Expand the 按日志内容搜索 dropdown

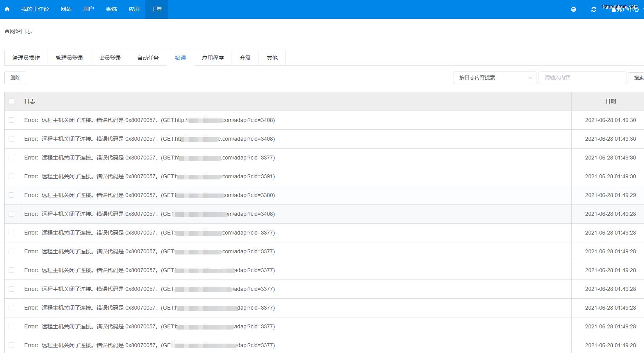pyautogui.click(x=495, y=78)
